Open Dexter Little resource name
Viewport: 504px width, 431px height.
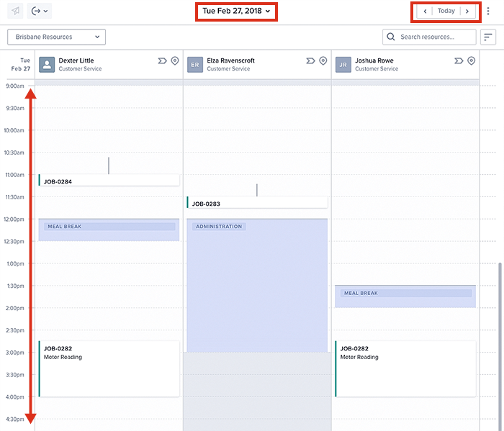tap(76, 60)
